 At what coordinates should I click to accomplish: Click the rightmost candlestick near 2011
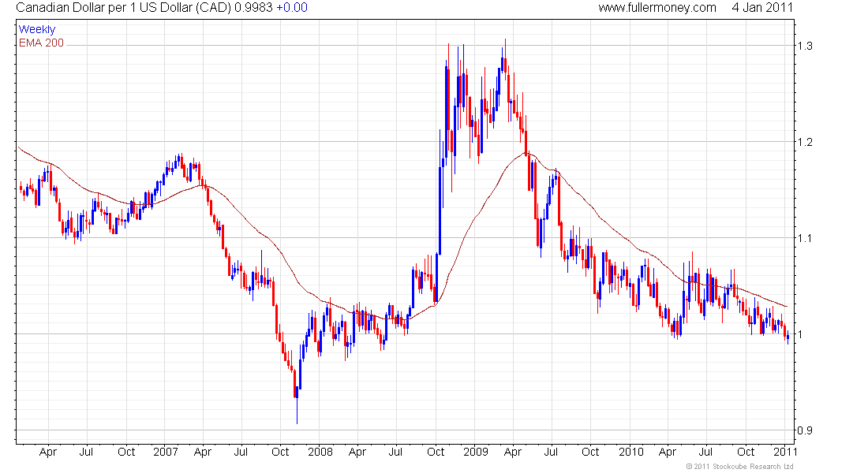(x=787, y=337)
